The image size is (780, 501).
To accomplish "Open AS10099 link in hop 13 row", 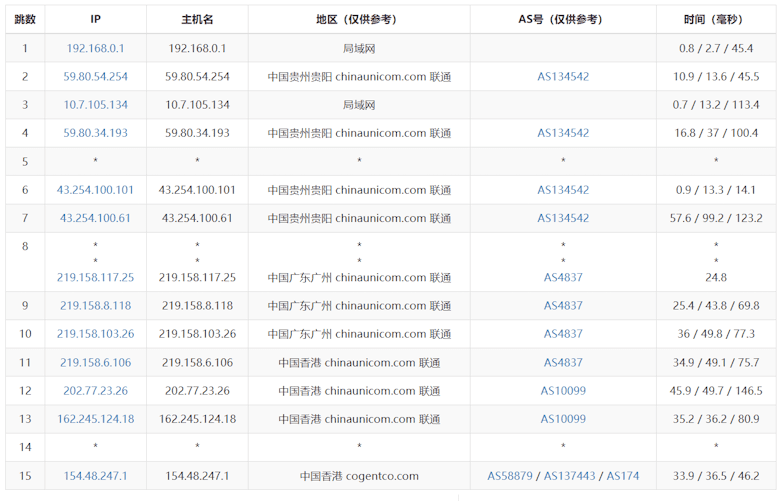I will [x=563, y=419].
